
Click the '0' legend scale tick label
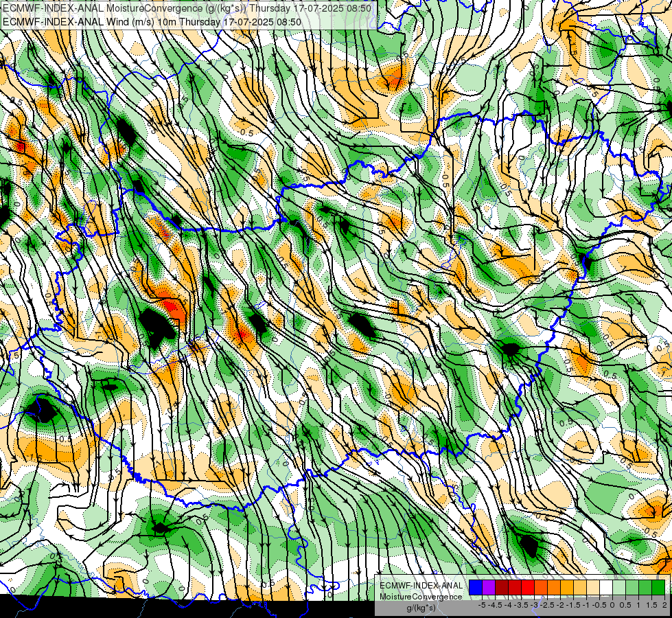click(x=612, y=605)
